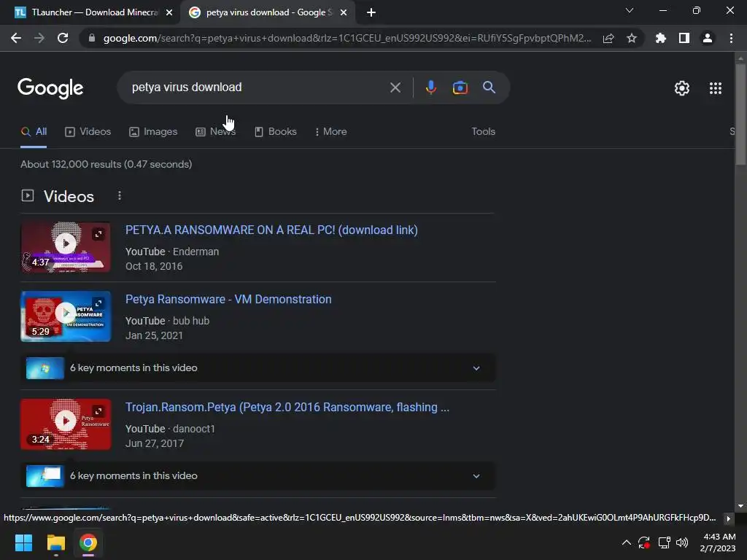
Task: Click the Oct 18, 2016 date text
Action: tap(154, 266)
